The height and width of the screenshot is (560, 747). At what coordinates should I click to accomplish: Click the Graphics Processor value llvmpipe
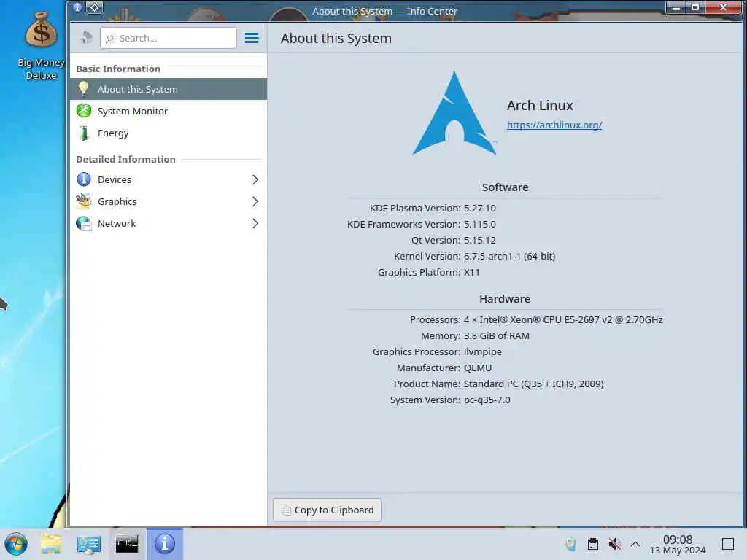click(483, 352)
